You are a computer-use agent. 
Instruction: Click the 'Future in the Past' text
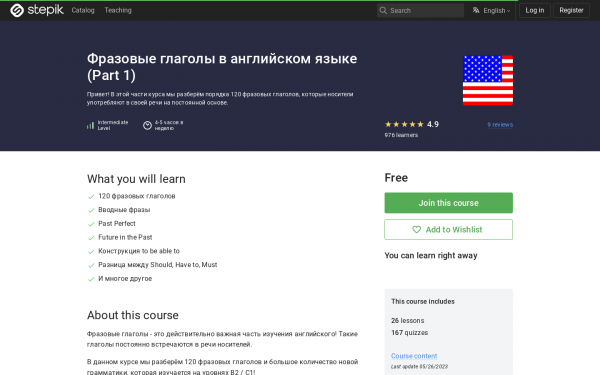coord(125,237)
